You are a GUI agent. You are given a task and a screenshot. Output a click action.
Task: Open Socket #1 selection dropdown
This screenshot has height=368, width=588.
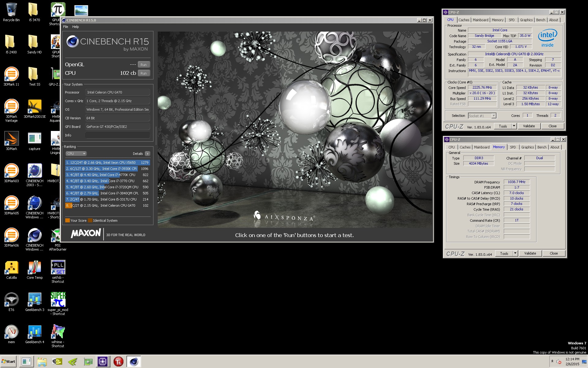pyautogui.click(x=482, y=116)
